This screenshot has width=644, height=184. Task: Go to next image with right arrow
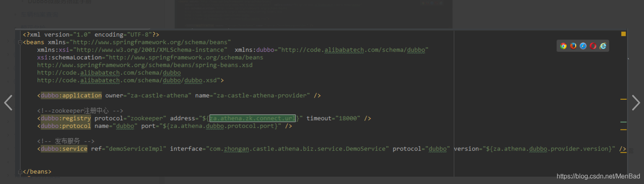(x=636, y=103)
